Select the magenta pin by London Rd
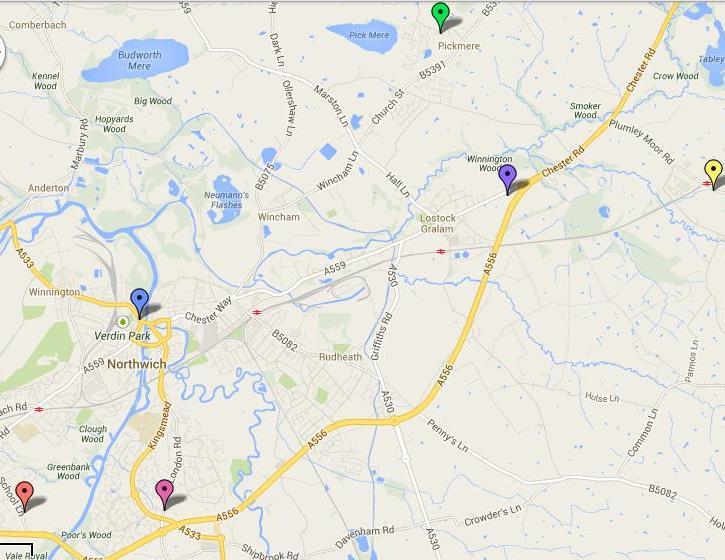 (164, 494)
